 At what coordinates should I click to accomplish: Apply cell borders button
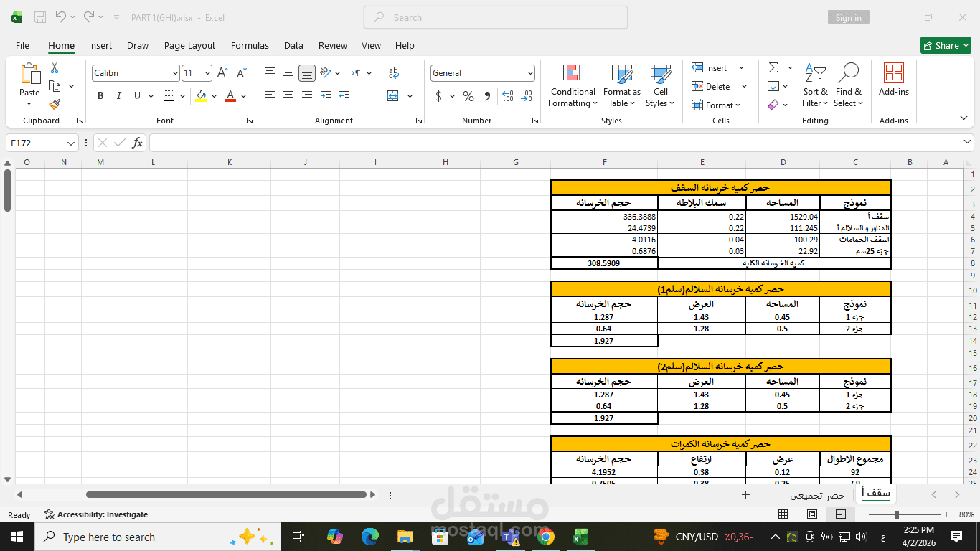169,96
